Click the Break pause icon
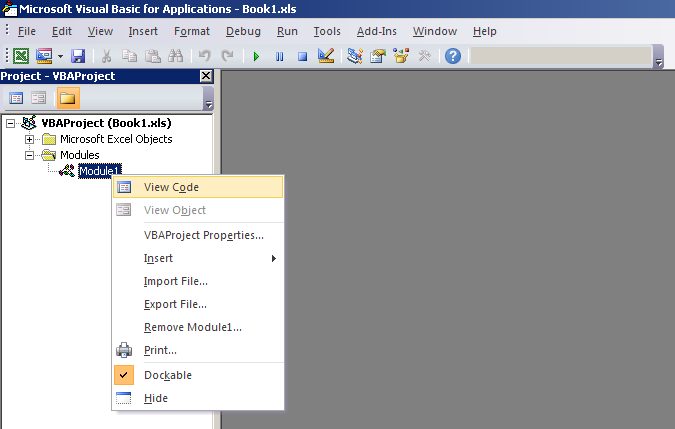This screenshot has width=675, height=429. click(x=279, y=56)
